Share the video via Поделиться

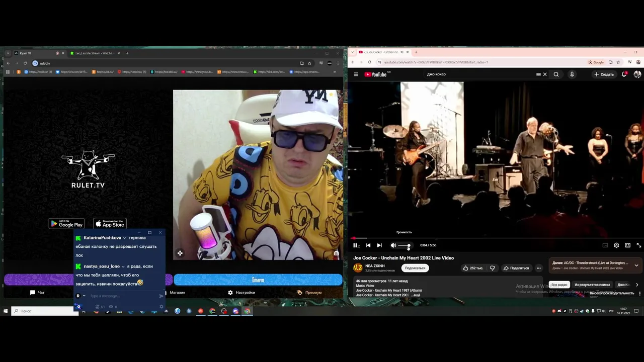coord(516,268)
